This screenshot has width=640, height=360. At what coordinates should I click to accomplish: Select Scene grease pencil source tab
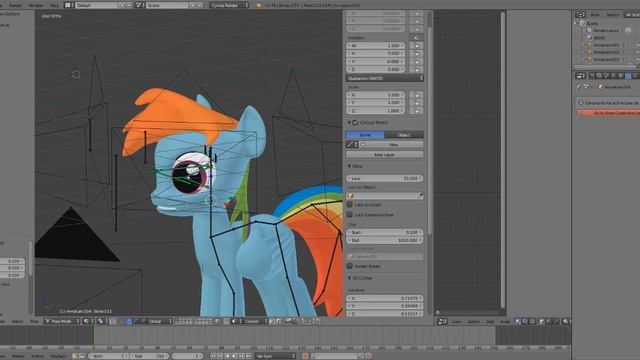point(365,135)
